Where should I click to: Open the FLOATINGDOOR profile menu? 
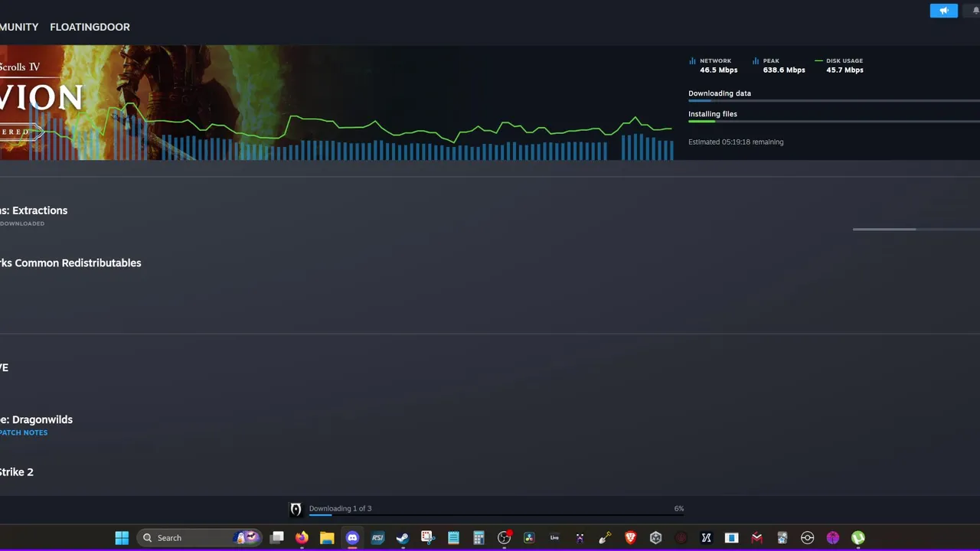pyautogui.click(x=90, y=27)
